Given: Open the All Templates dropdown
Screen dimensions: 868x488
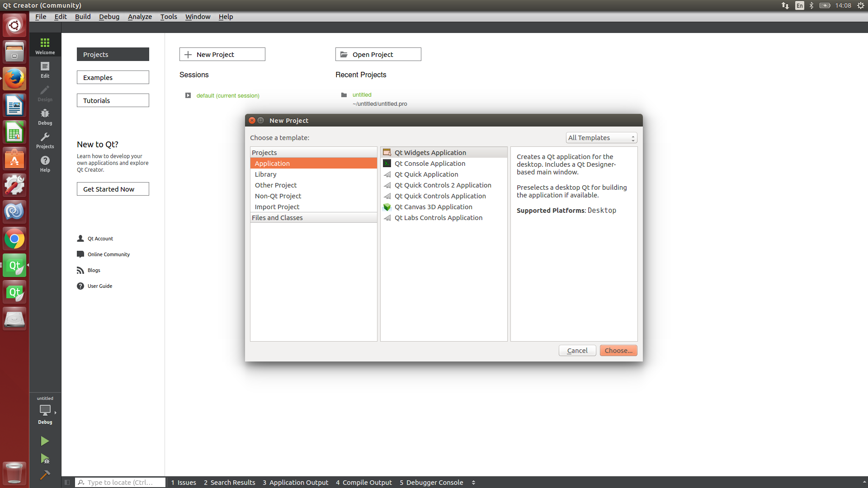Looking at the screenshot, I should (x=601, y=138).
